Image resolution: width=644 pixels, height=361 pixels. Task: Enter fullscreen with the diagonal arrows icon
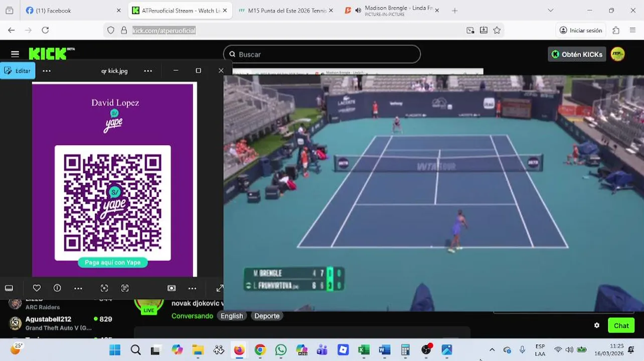click(x=220, y=288)
